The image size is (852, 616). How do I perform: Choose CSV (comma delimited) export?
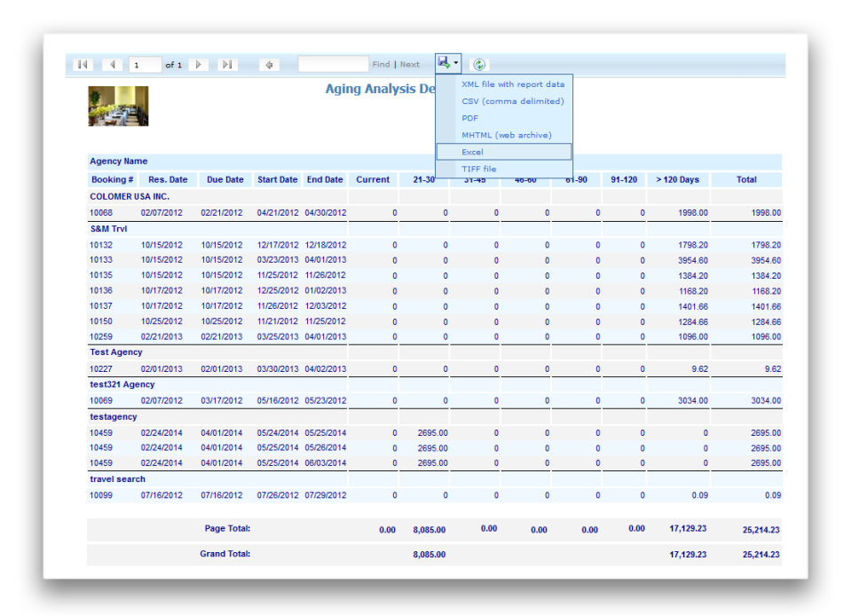[x=512, y=101]
